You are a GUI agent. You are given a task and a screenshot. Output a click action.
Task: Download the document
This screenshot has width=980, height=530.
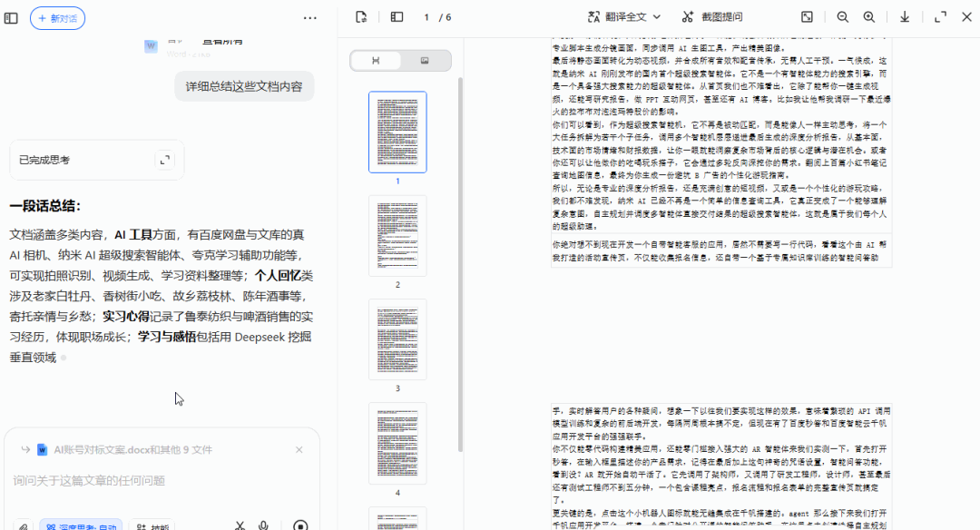[x=905, y=17]
